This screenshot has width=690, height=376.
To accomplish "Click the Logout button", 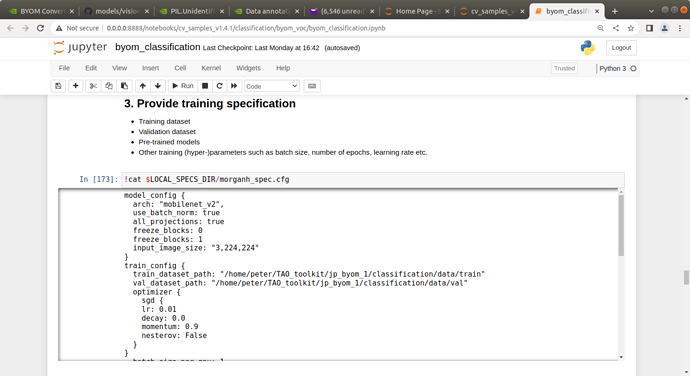I will pyautogui.click(x=621, y=48).
